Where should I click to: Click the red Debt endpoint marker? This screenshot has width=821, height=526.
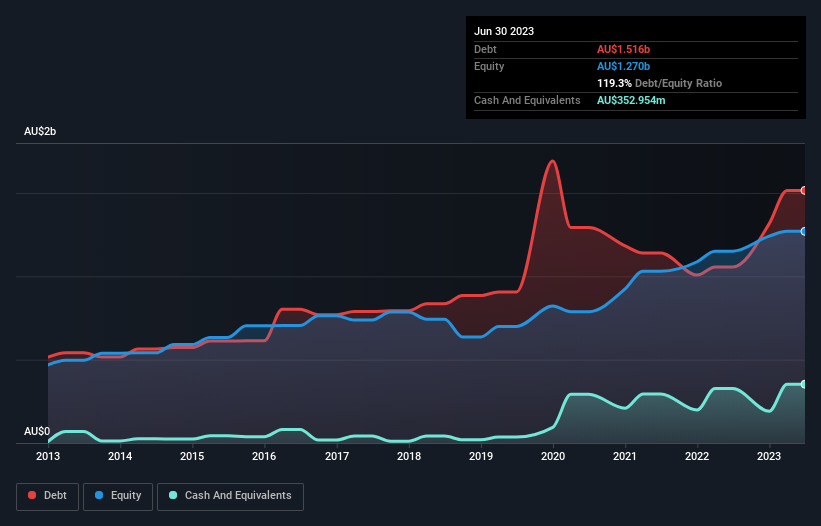pos(804,191)
